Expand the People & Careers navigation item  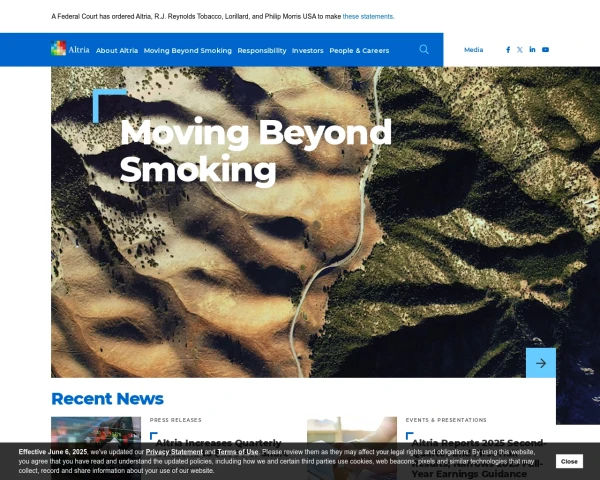coord(359,50)
